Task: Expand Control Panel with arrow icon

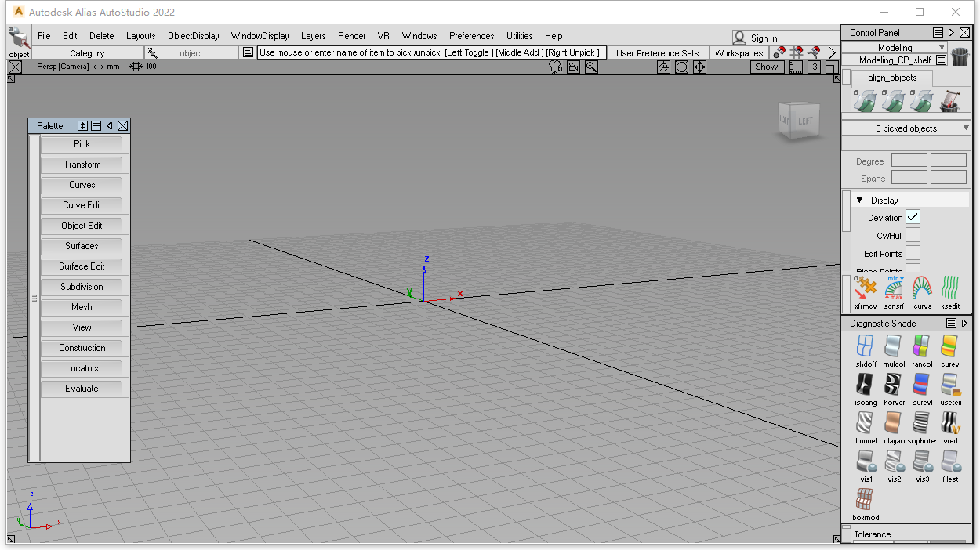Action: click(x=951, y=33)
